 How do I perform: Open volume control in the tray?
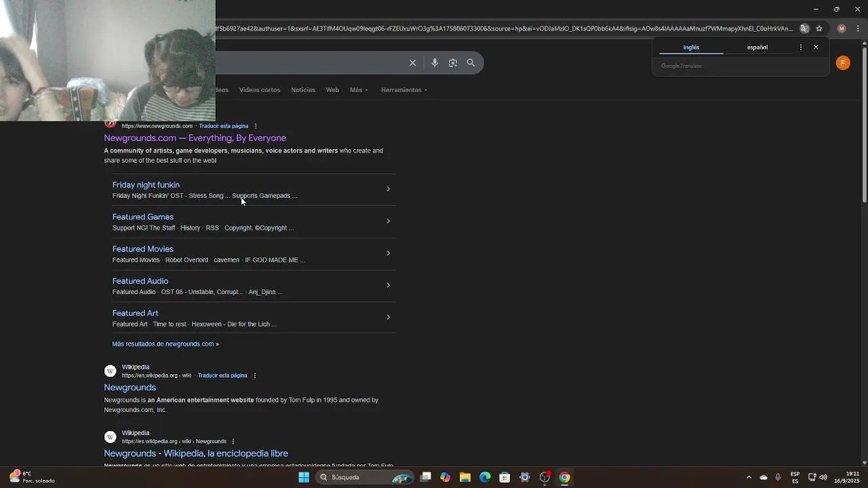[823, 477]
